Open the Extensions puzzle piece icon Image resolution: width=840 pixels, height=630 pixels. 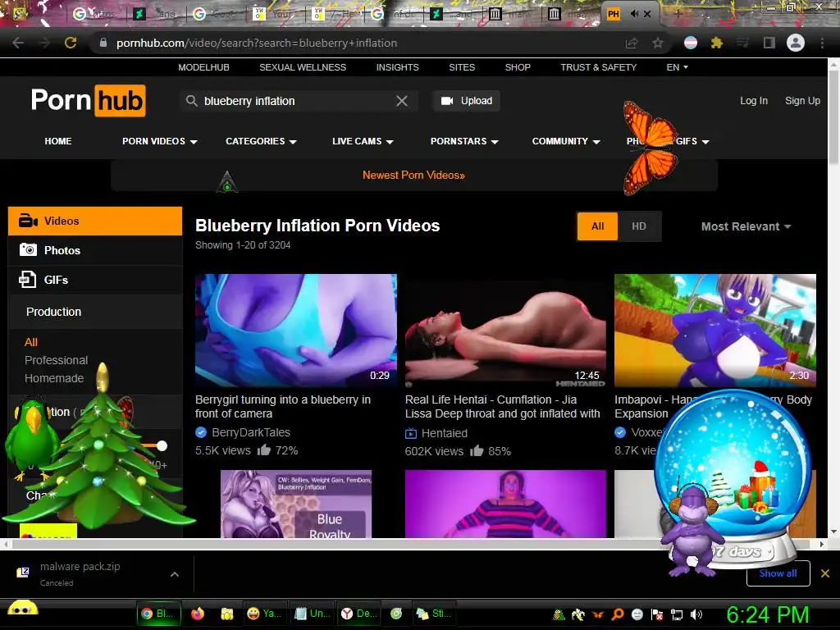(717, 43)
